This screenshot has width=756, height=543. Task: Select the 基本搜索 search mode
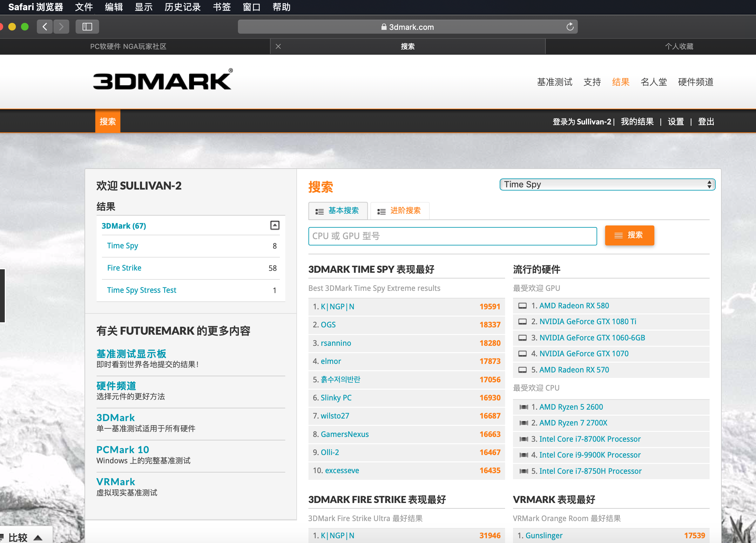point(343,211)
